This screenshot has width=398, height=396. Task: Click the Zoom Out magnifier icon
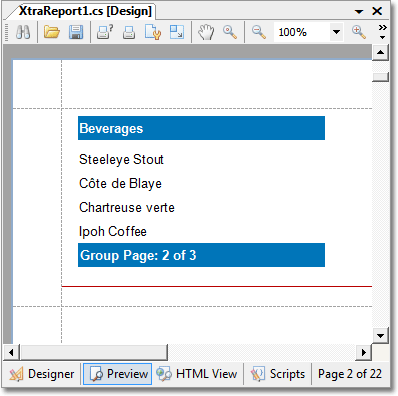coord(259,32)
